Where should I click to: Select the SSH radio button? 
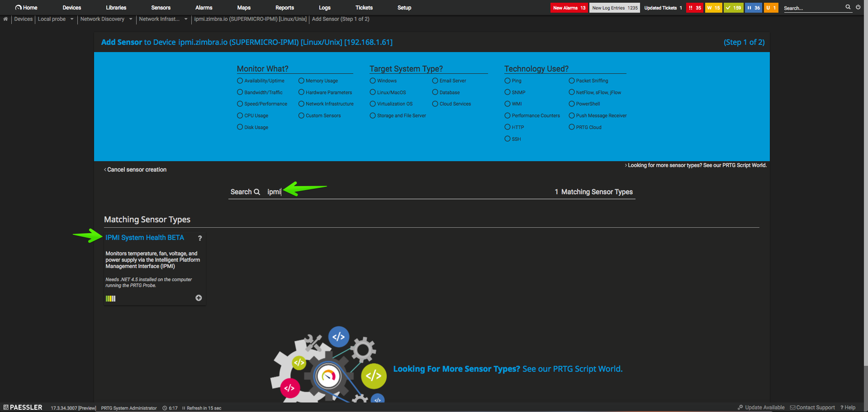508,139
